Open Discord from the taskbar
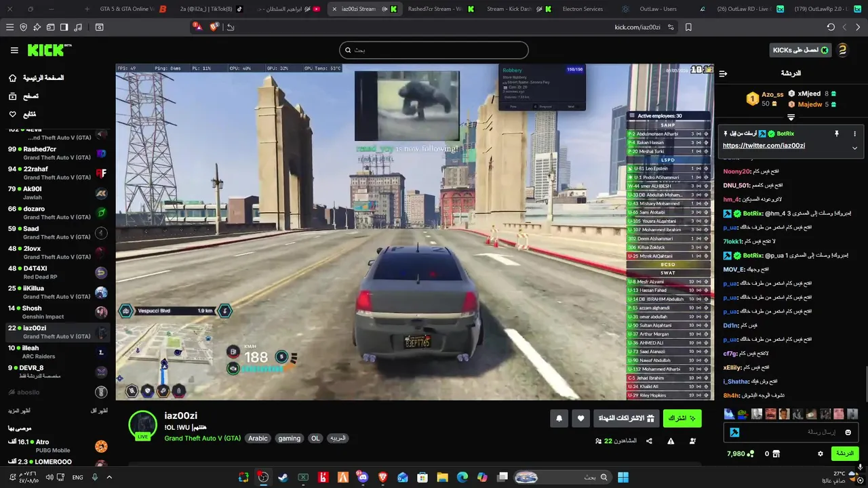 pyautogui.click(x=363, y=477)
